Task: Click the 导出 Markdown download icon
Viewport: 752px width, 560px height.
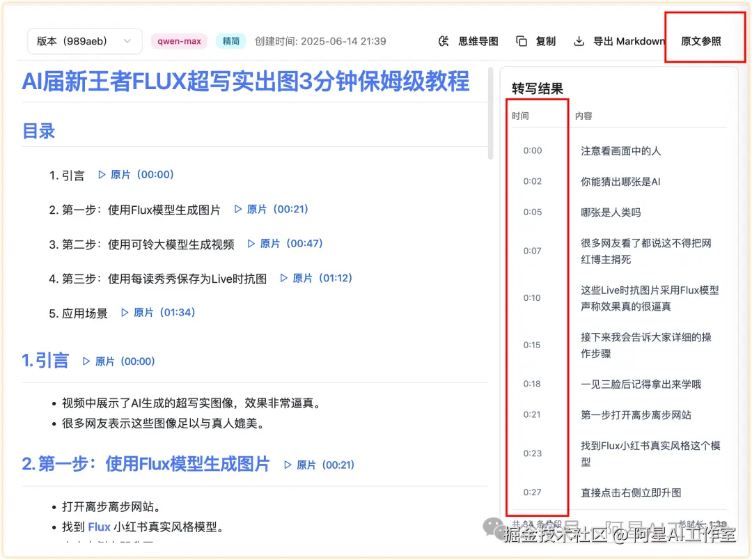Action: (x=579, y=41)
